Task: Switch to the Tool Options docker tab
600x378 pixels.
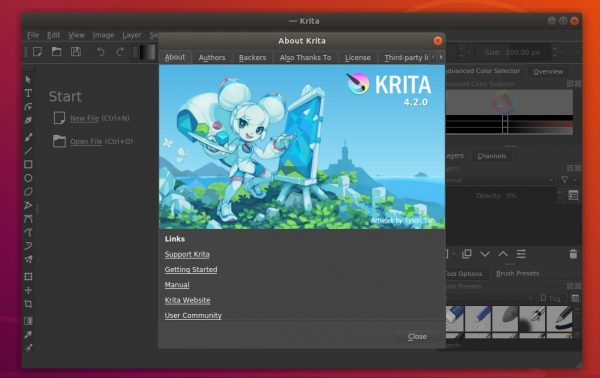Action: coord(464,274)
